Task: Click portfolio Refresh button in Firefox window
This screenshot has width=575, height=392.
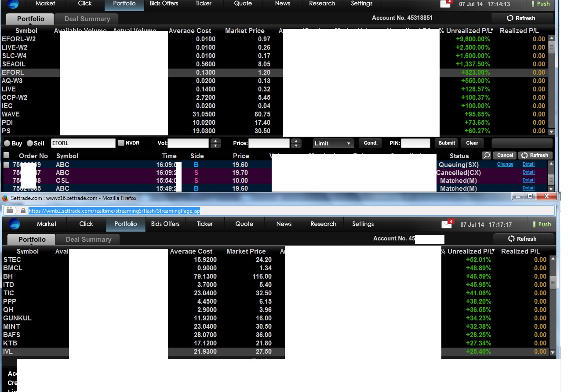Action: tap(523, 239)
